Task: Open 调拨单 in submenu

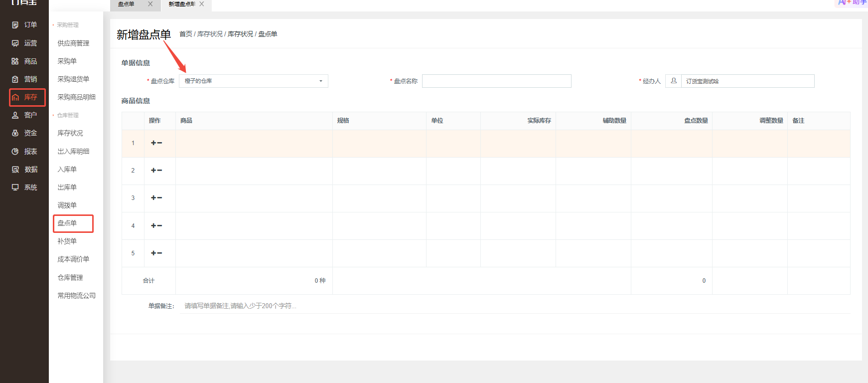Action: click(67, 205)
